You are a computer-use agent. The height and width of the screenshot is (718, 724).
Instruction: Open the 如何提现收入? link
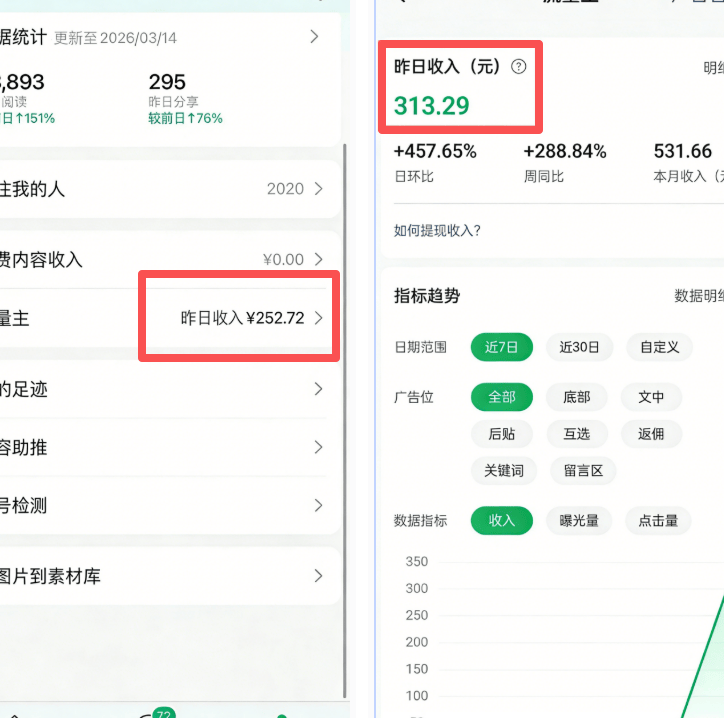click(x=437, y=231)
